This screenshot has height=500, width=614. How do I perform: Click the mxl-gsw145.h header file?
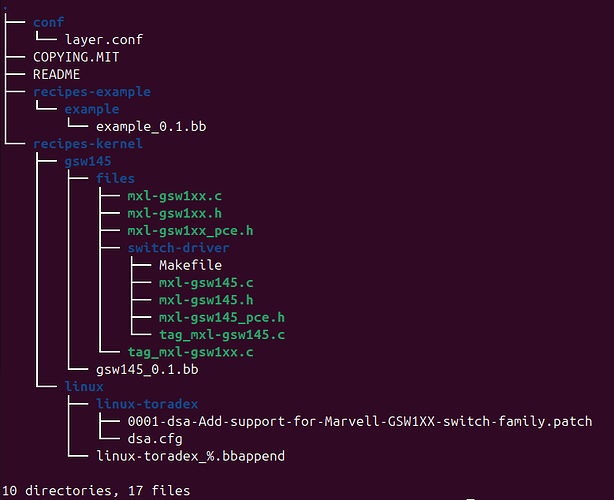206,300
